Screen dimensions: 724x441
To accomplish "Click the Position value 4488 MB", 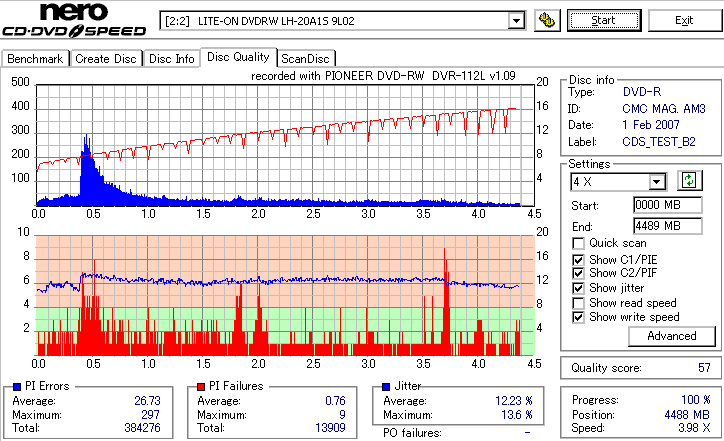I will (x=687, y=415).
